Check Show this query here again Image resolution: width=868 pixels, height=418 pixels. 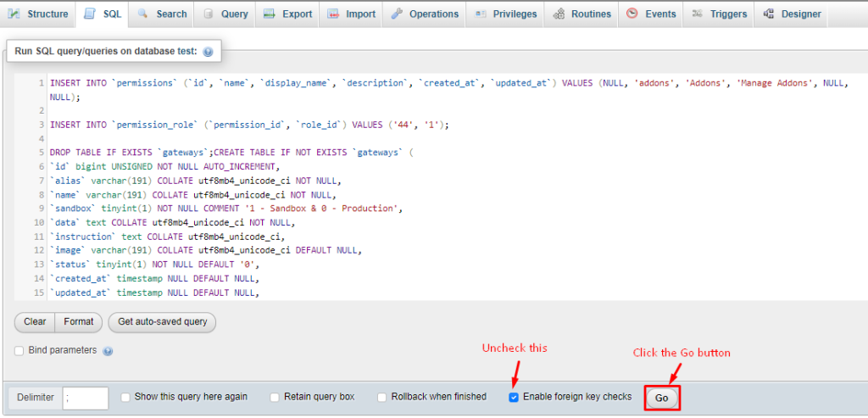coord(125,397)
